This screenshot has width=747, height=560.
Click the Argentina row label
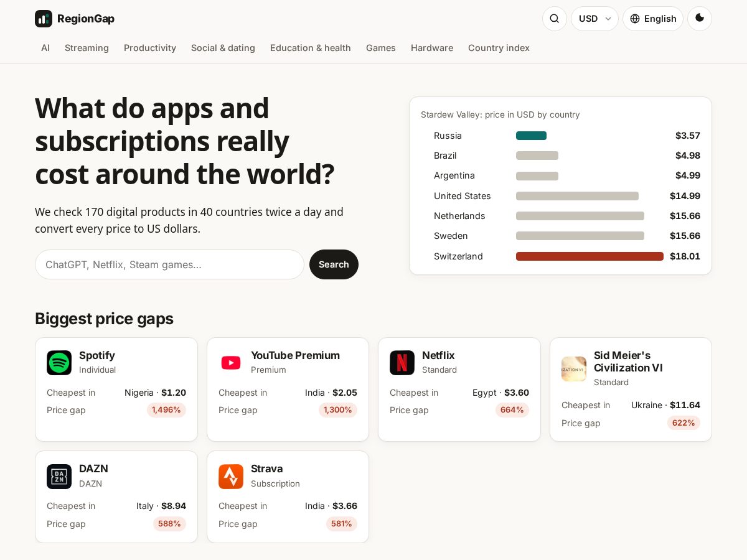pyautogui.click(x=454, y=175)
